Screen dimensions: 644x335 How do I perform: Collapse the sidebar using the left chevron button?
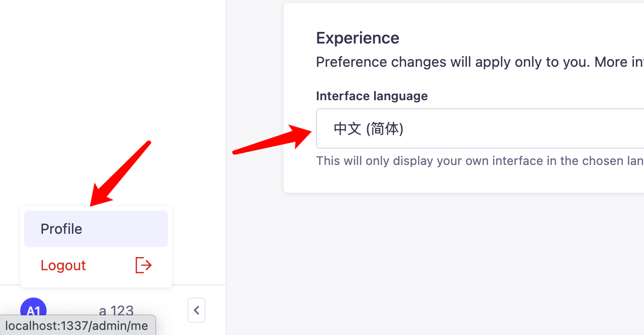[196, 310]
